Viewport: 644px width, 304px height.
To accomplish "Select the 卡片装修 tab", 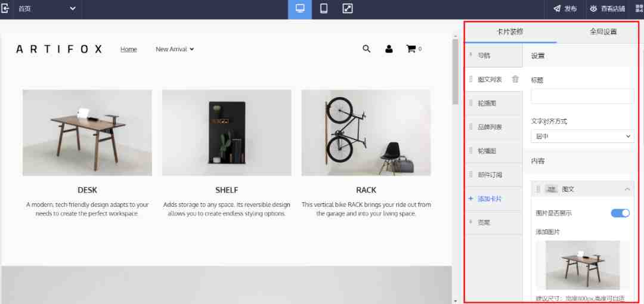I will [x=510, y=32].
